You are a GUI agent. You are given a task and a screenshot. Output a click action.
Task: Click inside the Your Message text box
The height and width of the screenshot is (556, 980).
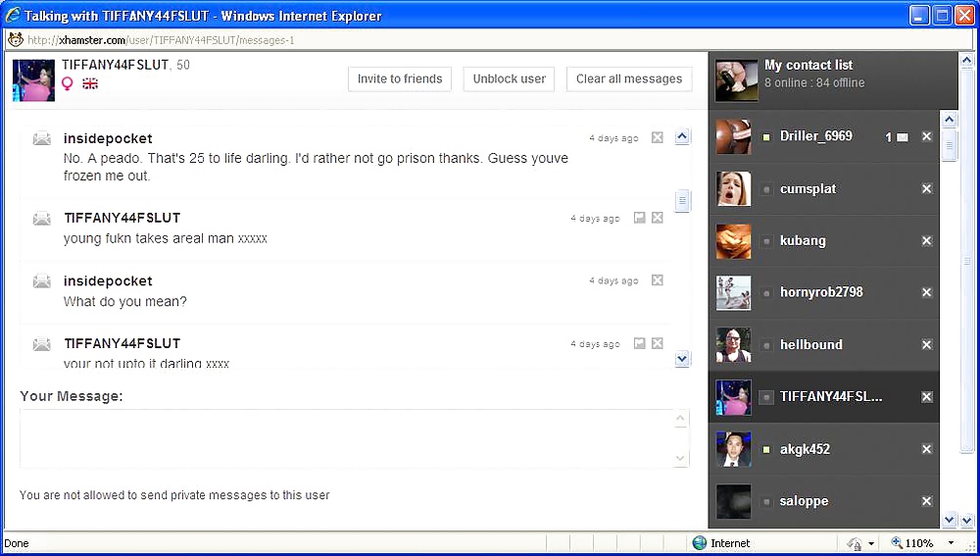pyautogui.click(x=343, y=437)
